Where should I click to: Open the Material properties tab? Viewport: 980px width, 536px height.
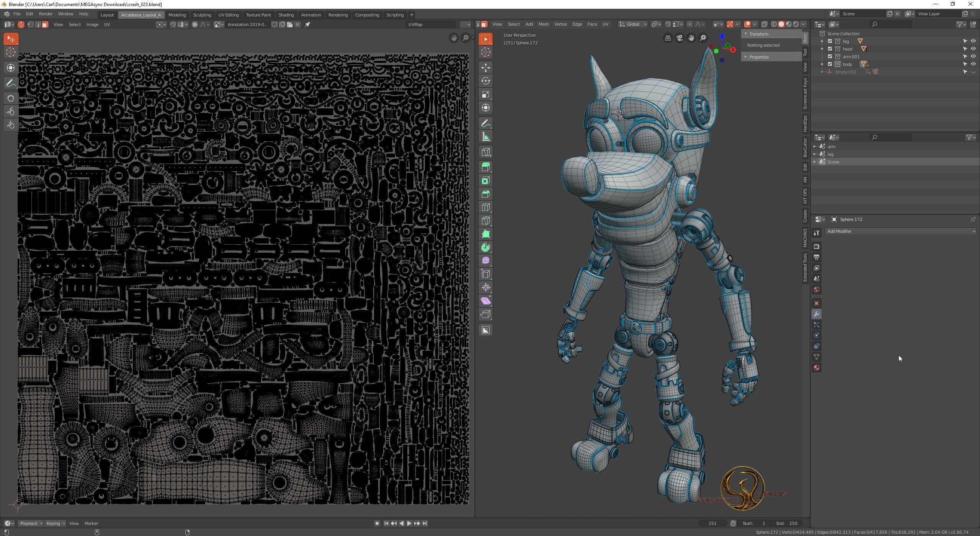point(817,368)
